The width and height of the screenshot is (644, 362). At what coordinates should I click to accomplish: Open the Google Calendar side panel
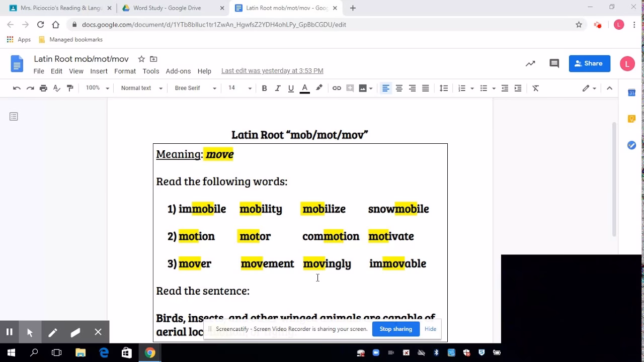tap(632, 93)
